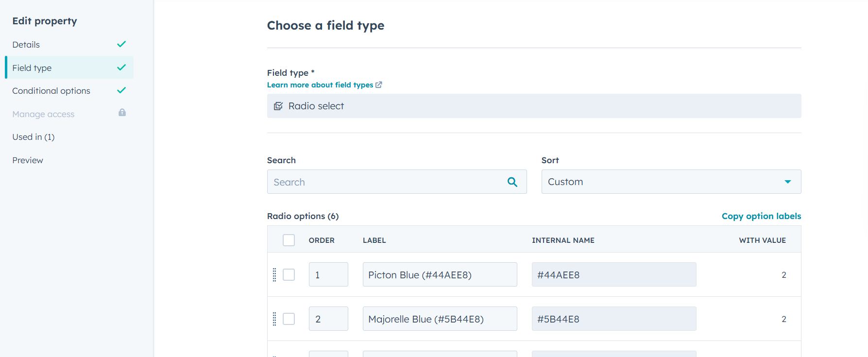This screenshot has height=357, width=868.
Task: Click the checkmark icon beside Field type
Action: 121,68
